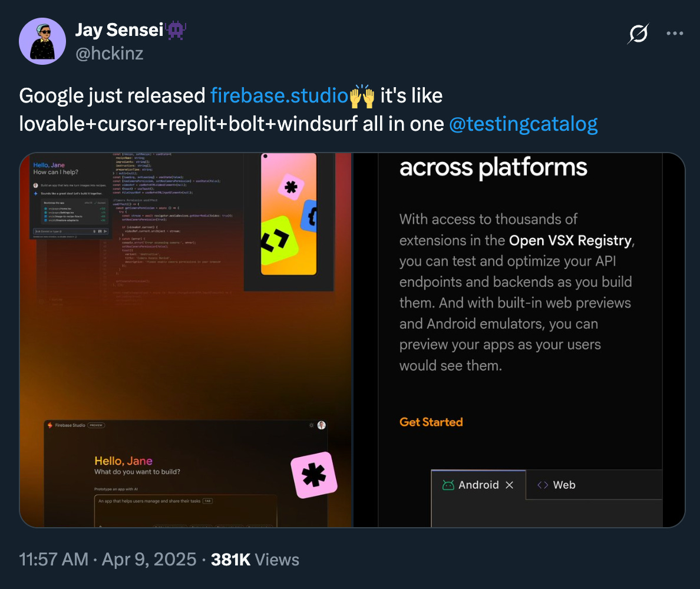Click the small pink asterisk tile on phone
This screenshot has height=589, width=700.
(x=291, y=187)
